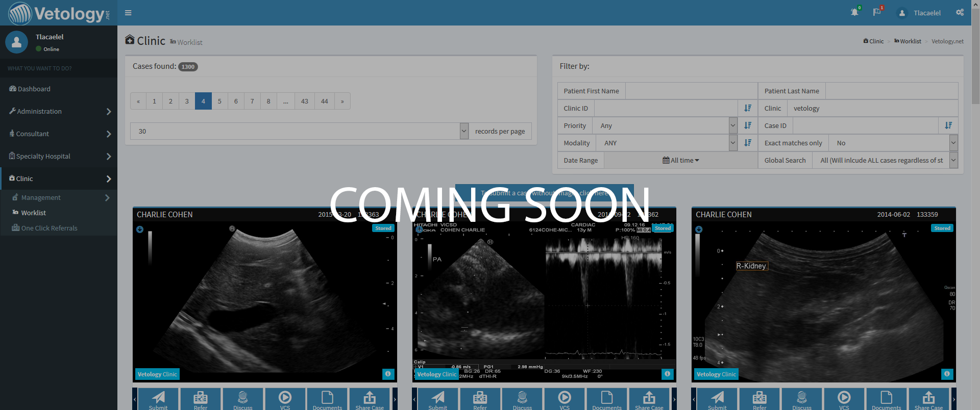Click VCS icon under first case
This screenshot has width=980, height=410.
click(285, 400)
